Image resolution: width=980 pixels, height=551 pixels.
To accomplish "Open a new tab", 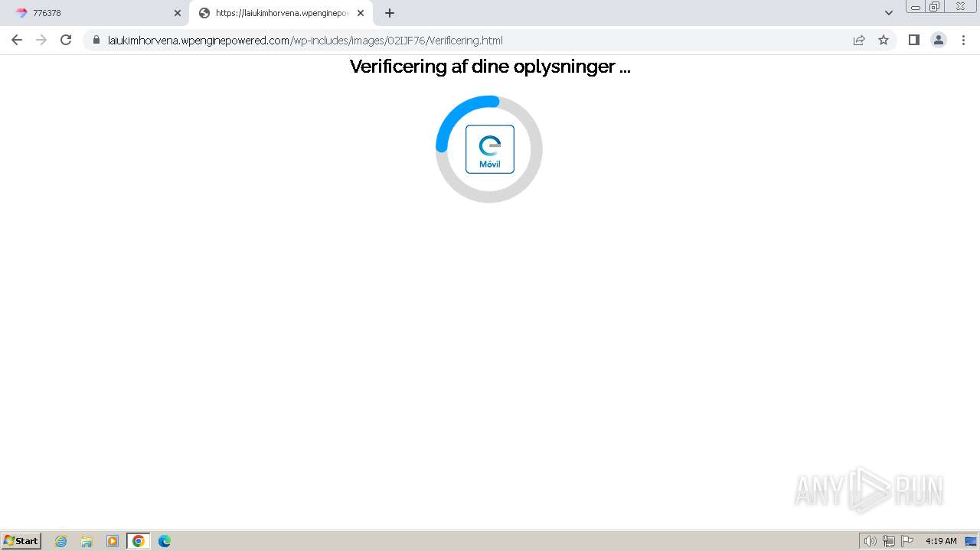I will (390, 13).
